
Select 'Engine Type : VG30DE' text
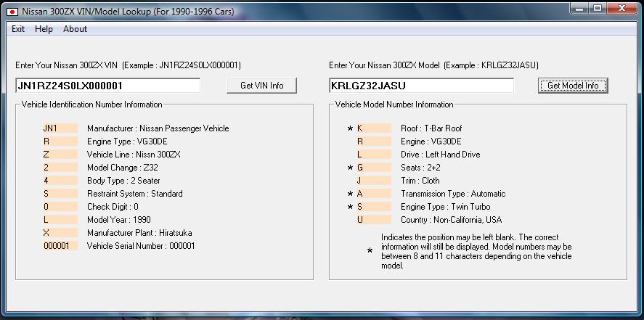127,141
